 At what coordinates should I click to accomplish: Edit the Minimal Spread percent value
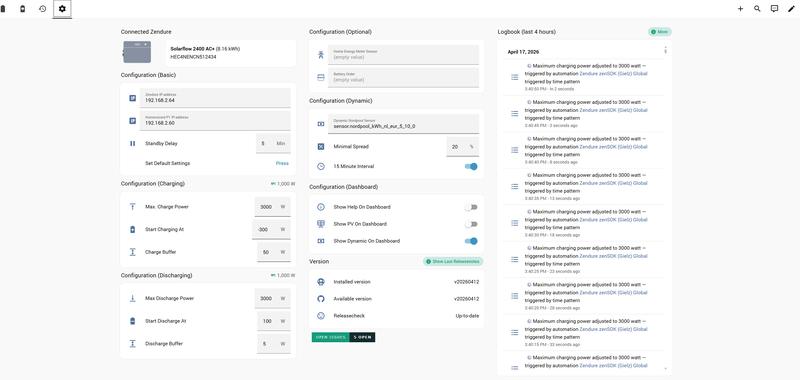pos(462,146)
